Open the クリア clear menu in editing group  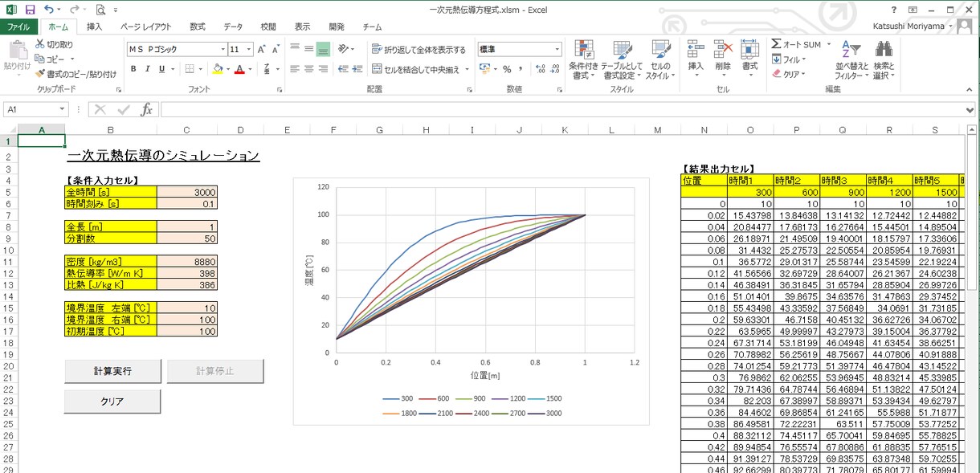(788, 74)
